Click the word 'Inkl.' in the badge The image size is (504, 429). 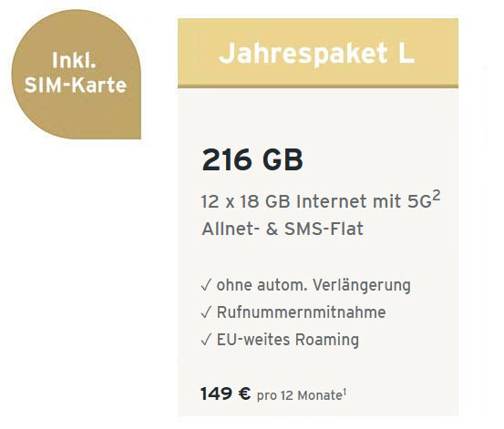(x=74, y=60)
